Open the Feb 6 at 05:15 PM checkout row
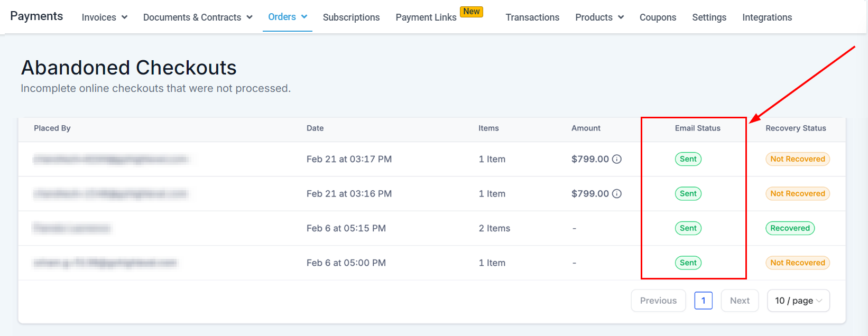 coord(346,228)
